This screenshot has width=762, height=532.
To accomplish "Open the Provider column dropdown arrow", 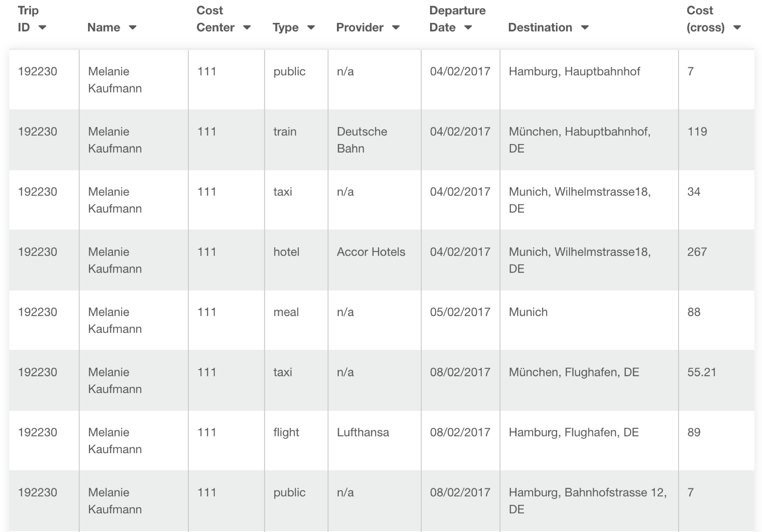I will [396, 28].
